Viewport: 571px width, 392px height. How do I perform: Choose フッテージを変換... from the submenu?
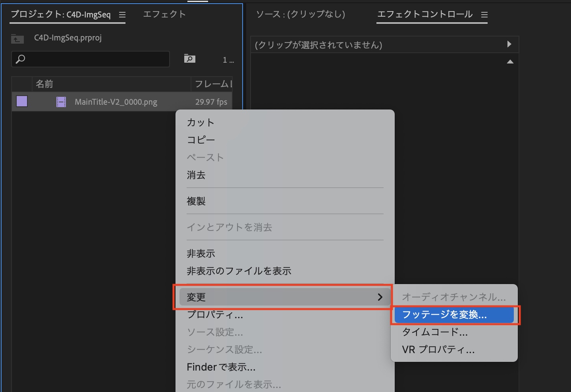[x=444, y=315]
